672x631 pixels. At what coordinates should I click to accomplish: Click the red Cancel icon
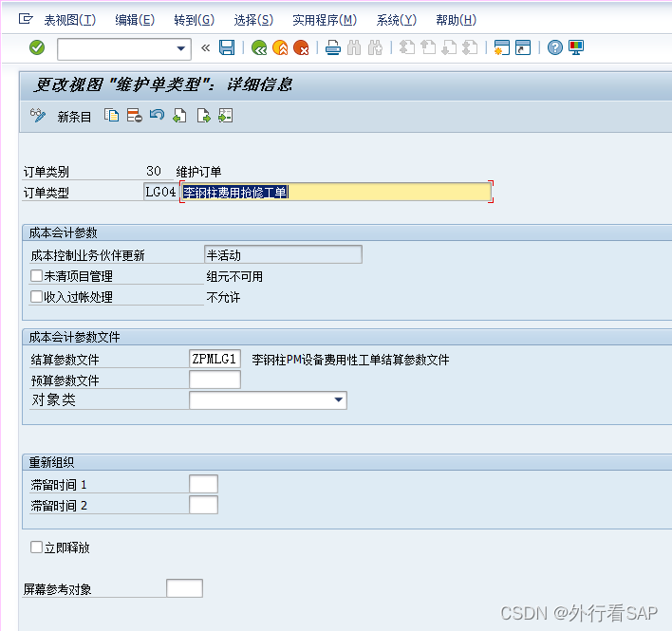coord(301,47)
